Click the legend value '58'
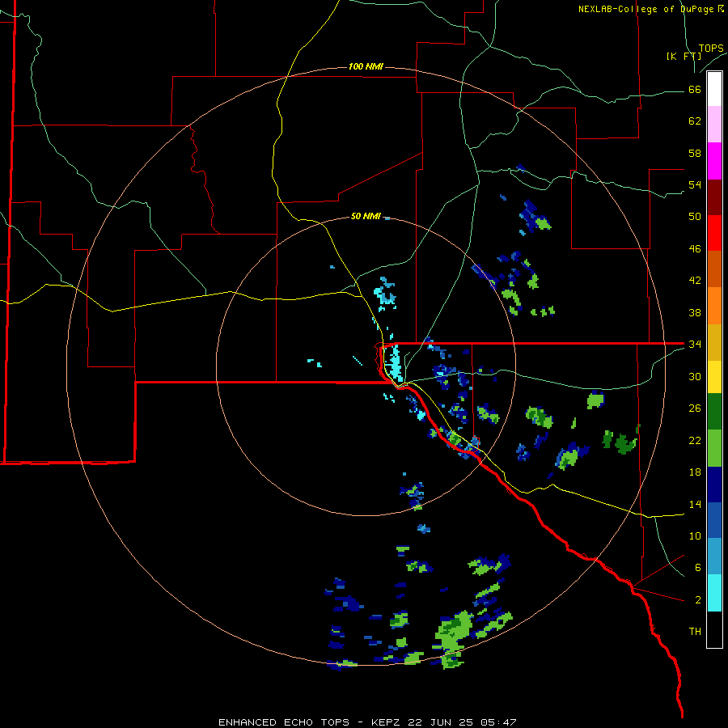728x728 pixels. [695, 153]
